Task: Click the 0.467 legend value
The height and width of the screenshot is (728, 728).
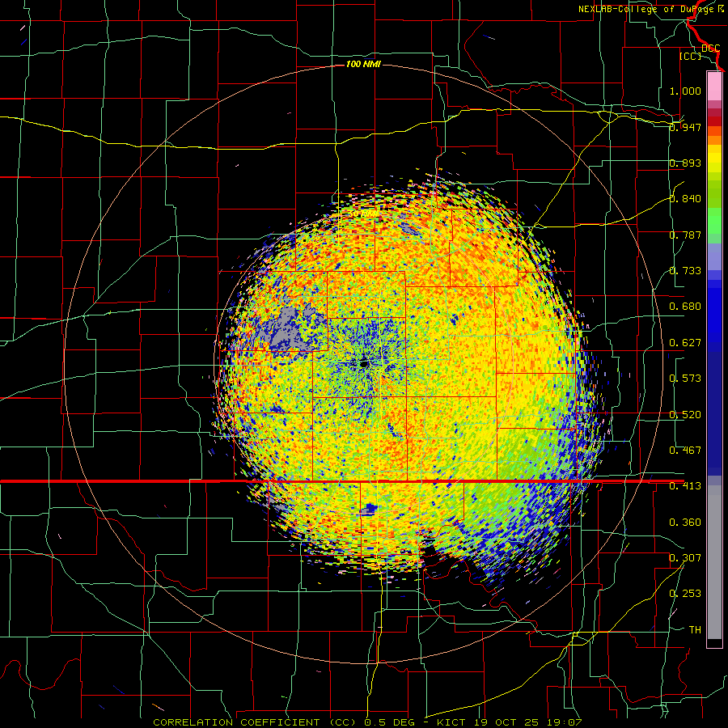Action: pyautogui.click(x=685, y=450)
